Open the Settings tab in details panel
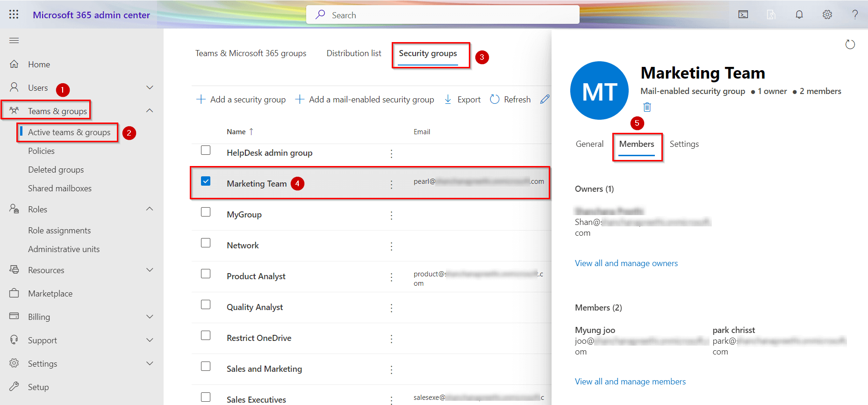The height and width of the screenshot is (405, 868). (684, 144)
